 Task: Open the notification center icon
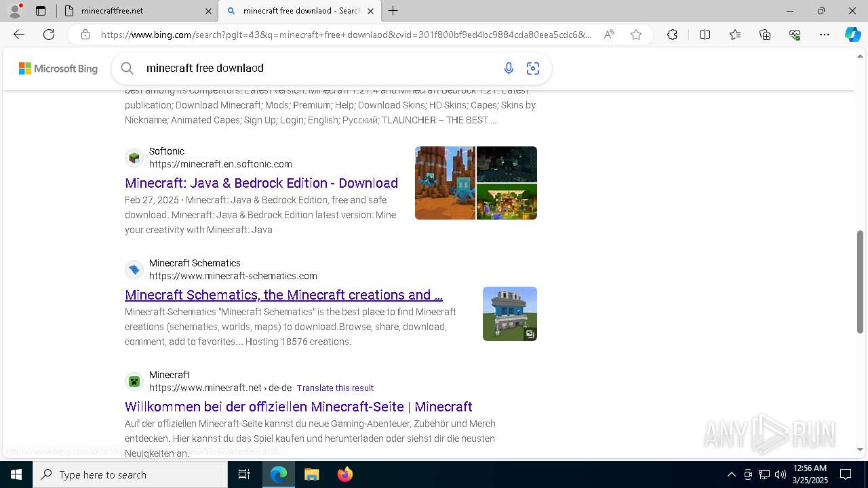tap(846, 474)
